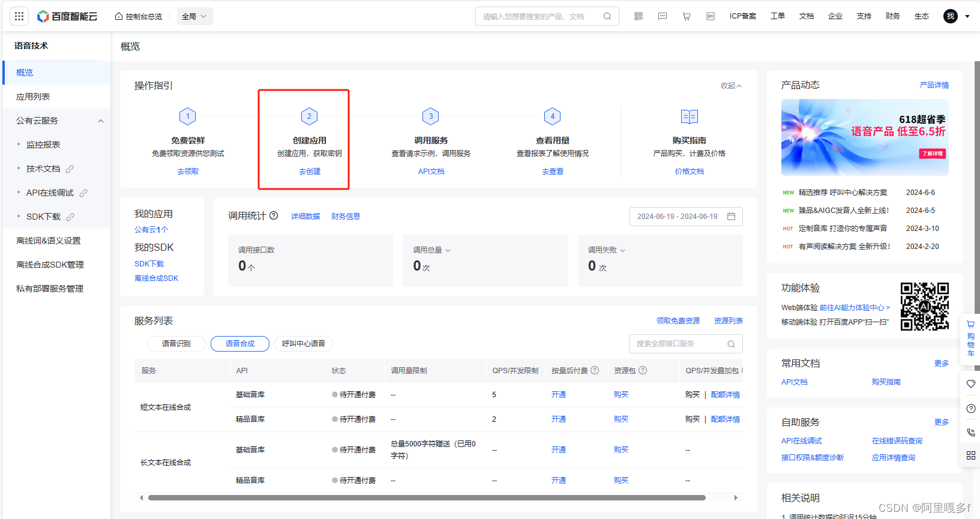Open ICP备案 in the top bar

click(x=743, y=16)
